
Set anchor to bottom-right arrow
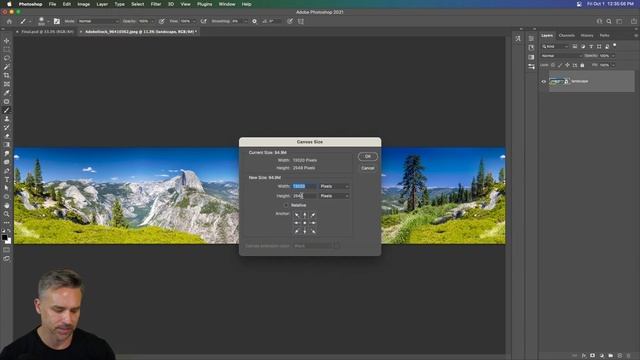(x=313, y=231)
